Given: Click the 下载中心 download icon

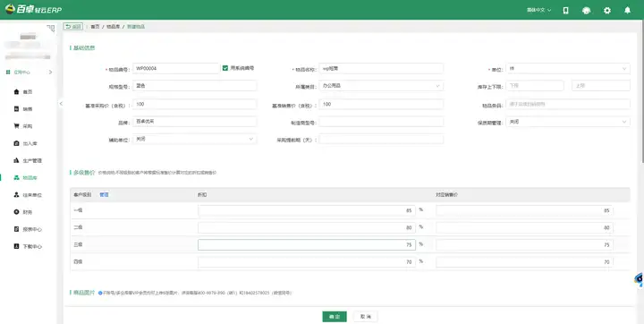Looking at the screenshot, I should coord(16,246).
